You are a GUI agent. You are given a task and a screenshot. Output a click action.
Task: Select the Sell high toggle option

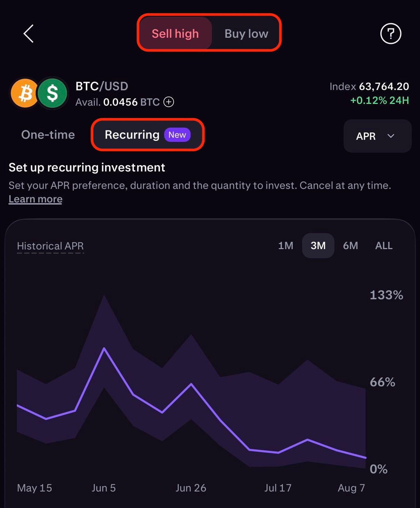click(175, 33)
